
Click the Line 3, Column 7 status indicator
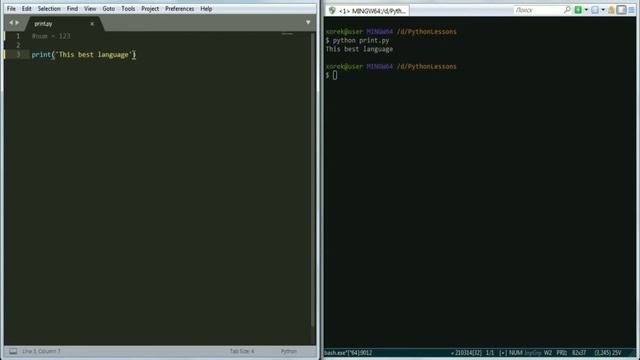pos(41,351)
